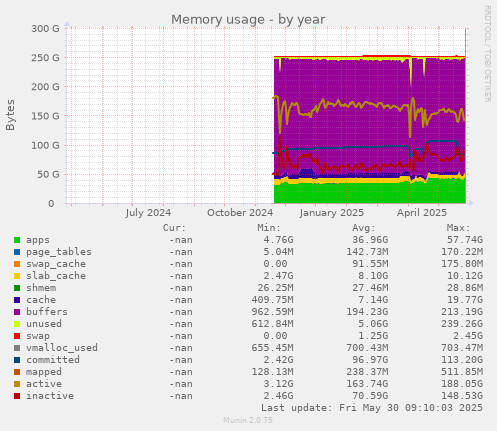Image resolution: width=497 pixels, height=431 pixels.
Task: Select the 'vmalloc_used' legend label
Action: click(x=62, y=348)
